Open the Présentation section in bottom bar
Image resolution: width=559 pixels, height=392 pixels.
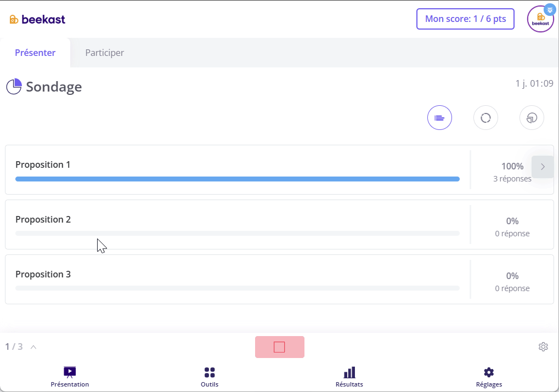point(70,377)
